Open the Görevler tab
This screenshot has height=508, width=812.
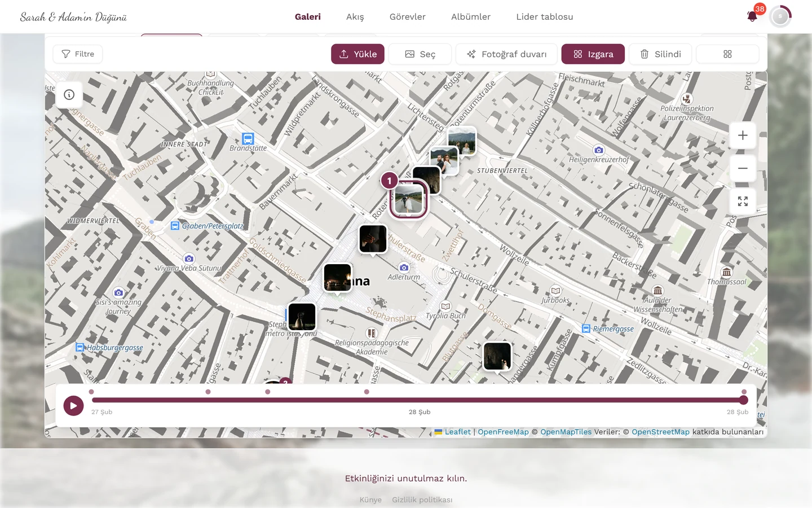coord(408,17)
